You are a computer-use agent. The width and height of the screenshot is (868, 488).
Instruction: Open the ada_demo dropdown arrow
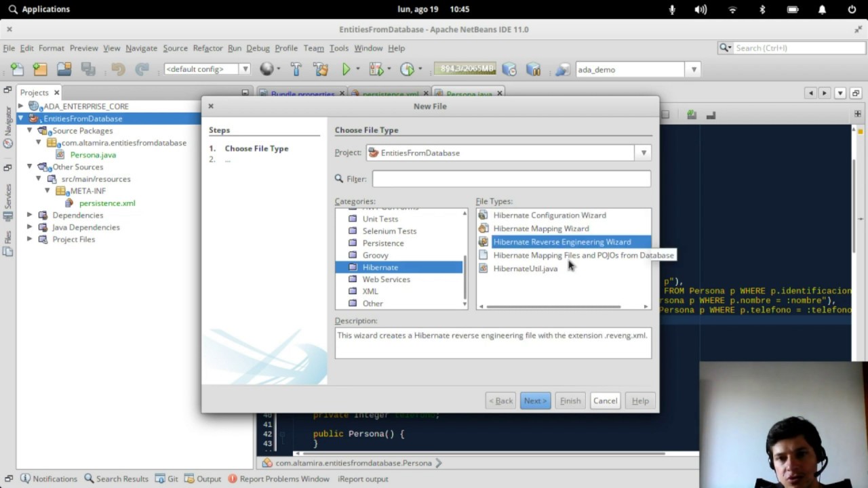693,69
